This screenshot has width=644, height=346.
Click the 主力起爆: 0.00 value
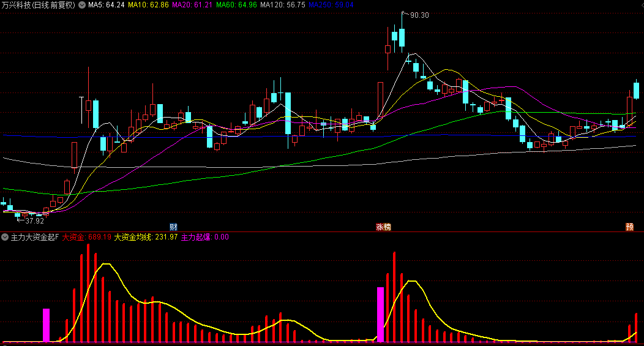tap(205, 237)
